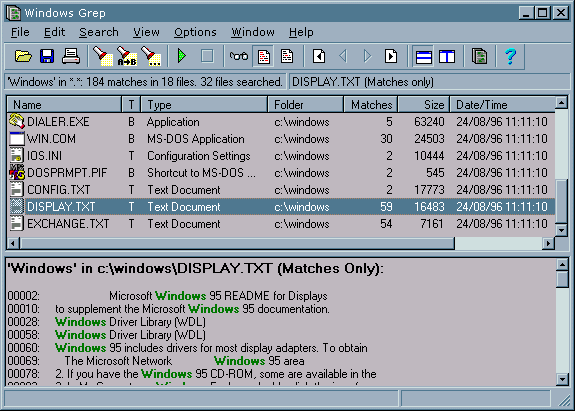The height and width of the screenshot is (411, 575).
Task: Click the IOS.INI file icon
Action: 17,156
